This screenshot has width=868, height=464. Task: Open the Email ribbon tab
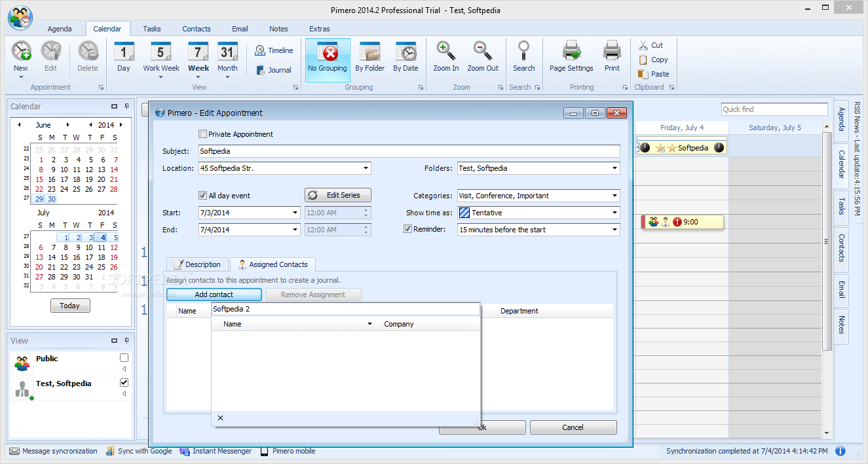(x=240, y=29)
